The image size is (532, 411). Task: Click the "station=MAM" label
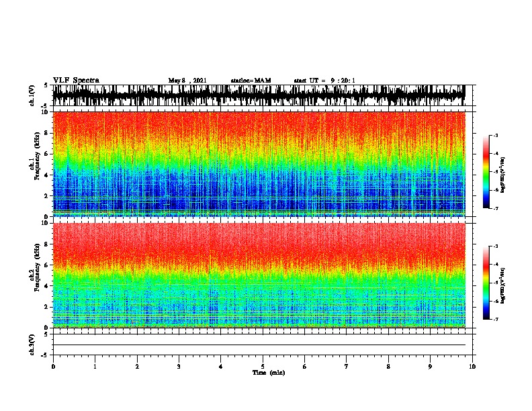251,81
